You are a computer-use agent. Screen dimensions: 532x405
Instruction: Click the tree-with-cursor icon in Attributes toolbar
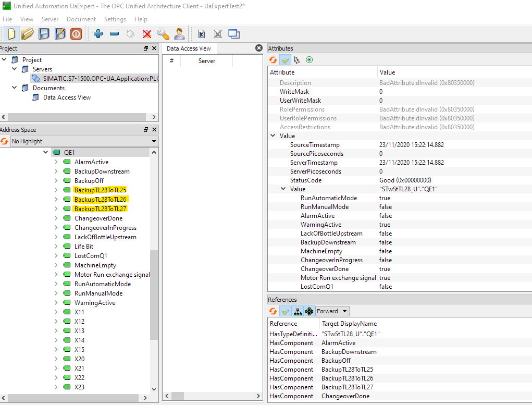click(x=297, y=60)
